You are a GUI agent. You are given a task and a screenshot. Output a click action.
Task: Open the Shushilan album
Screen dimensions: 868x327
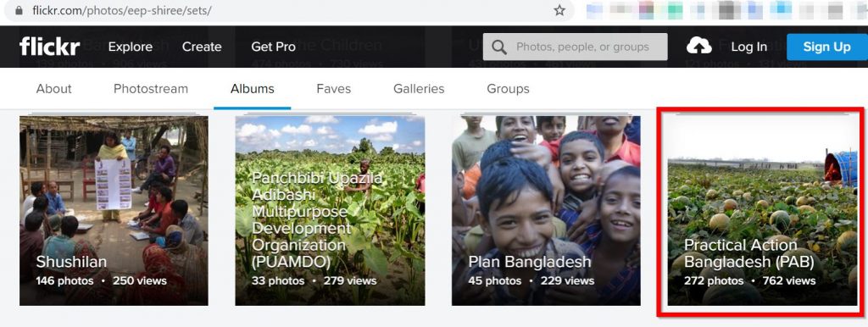(x=114, y=210)
